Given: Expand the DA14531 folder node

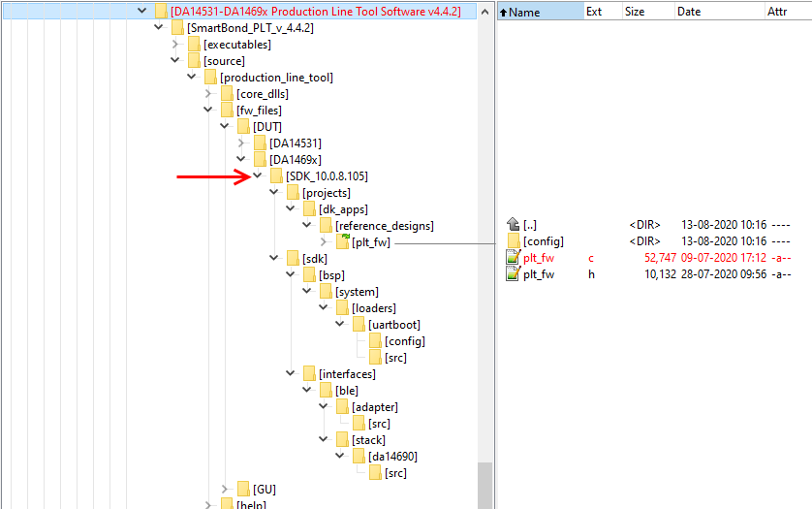Looking at the screenshot, I should click(x=241, y=143).
